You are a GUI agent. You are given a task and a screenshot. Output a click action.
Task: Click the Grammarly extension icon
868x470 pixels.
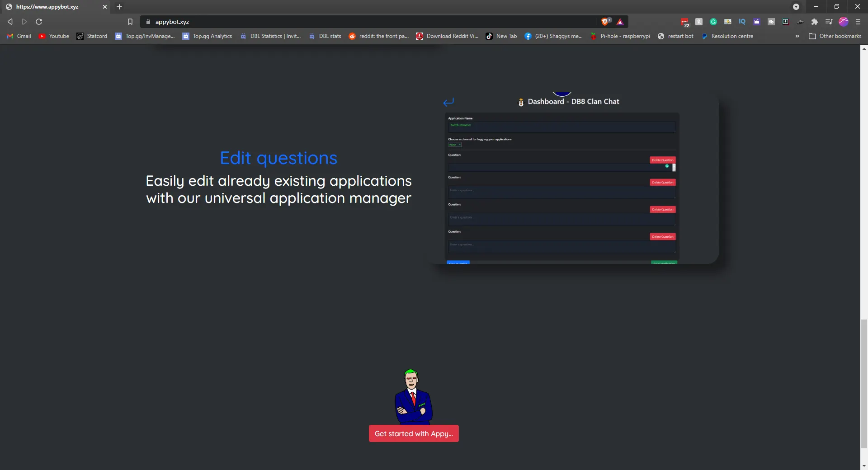coord(713,22)
